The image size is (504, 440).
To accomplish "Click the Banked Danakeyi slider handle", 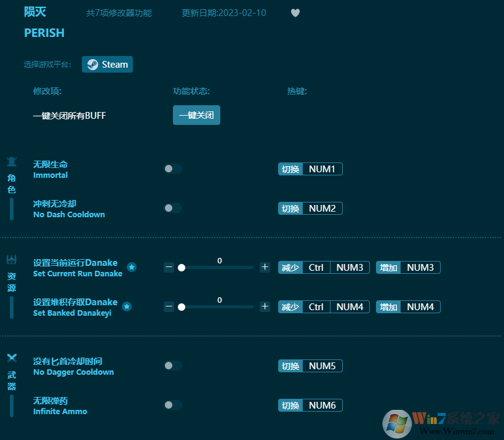I will coord(182,307).
